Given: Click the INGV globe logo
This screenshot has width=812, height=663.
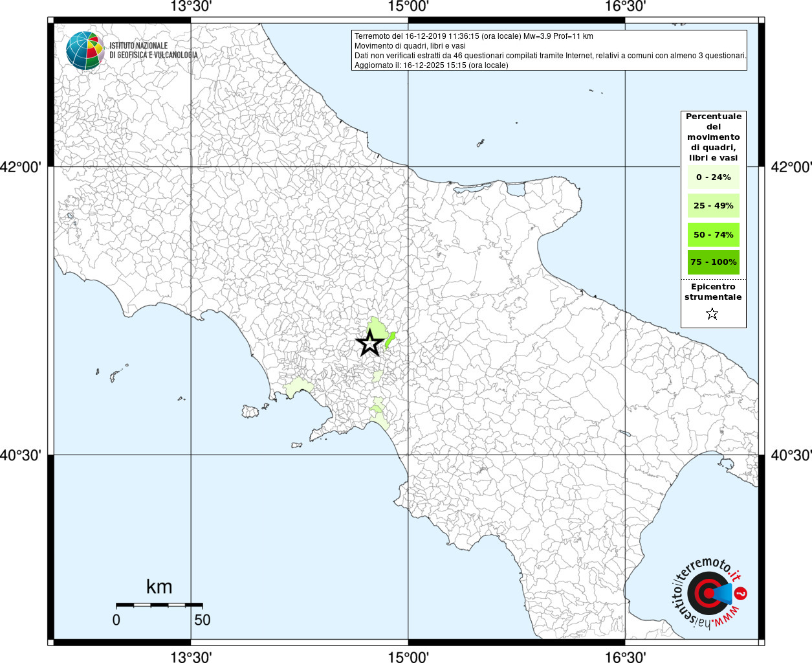Looking at the screenshot, I should pos(85,51).
